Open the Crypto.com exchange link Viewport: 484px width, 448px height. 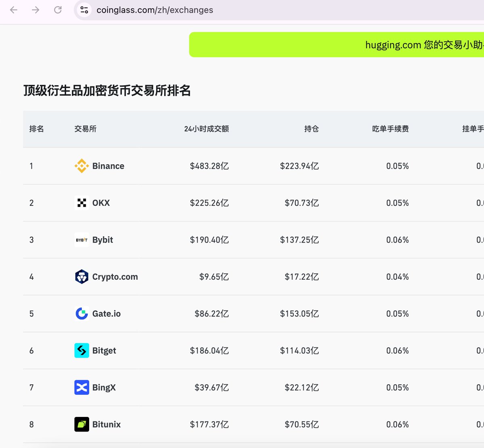[115, 277]
